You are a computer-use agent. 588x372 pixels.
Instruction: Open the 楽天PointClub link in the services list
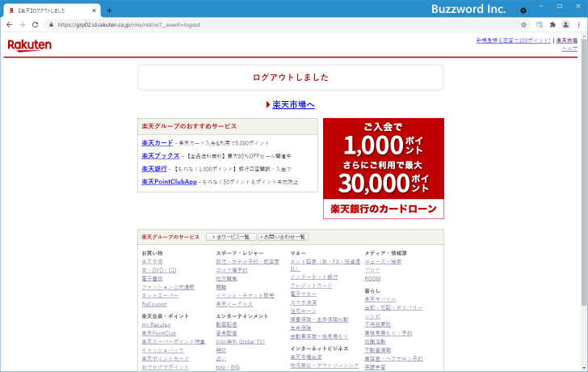click(x=158, y=333)
